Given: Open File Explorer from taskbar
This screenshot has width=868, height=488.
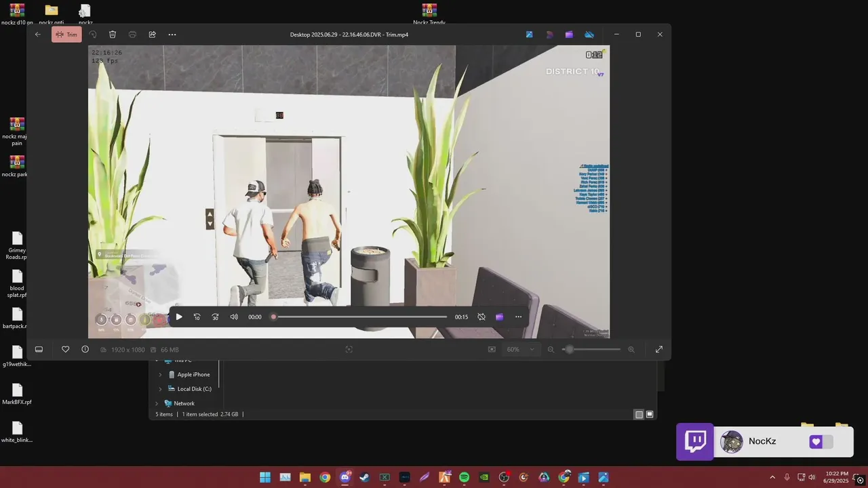Looking at the screenshot, I should pyautogui.click(x=305, y=477).
